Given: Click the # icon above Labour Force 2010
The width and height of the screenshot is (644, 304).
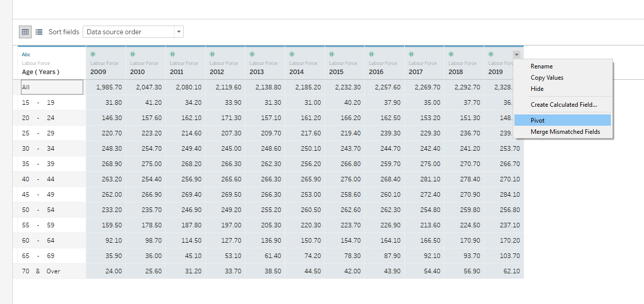Looking at the screenshot, I should pos(132,53).
